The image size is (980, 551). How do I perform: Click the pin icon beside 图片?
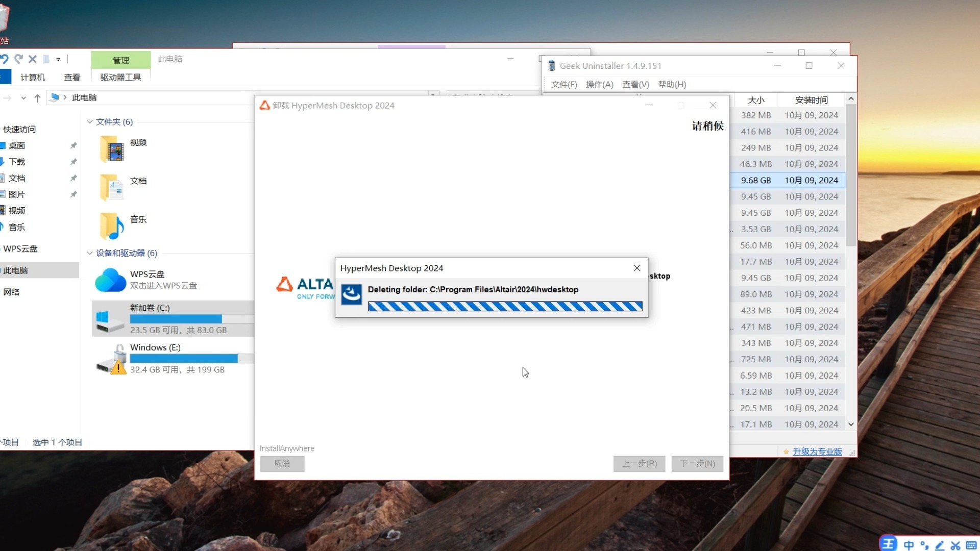73,194
